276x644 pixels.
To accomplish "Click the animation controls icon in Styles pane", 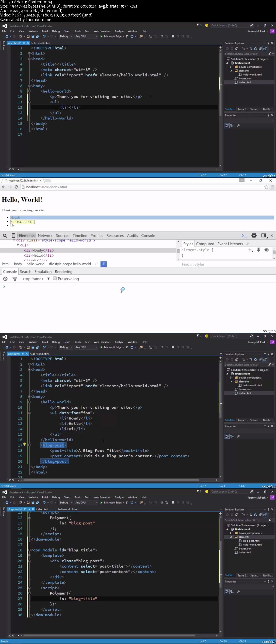I will click(267, 250).
